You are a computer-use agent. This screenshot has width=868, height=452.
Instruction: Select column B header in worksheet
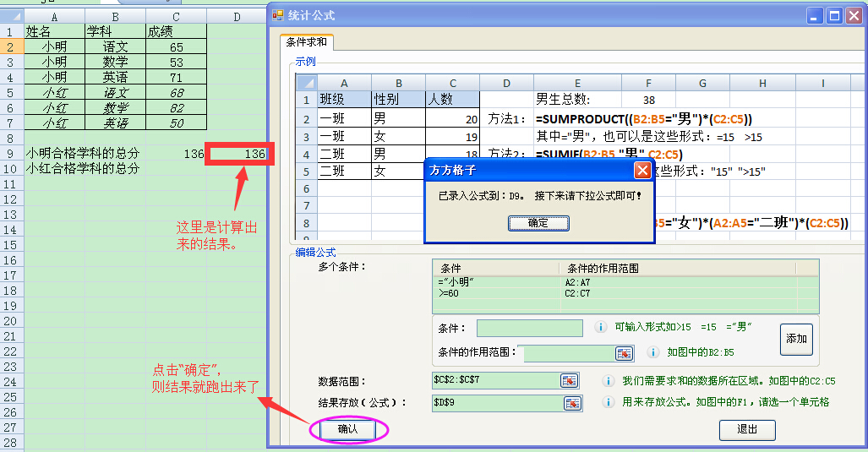[115, 16]
